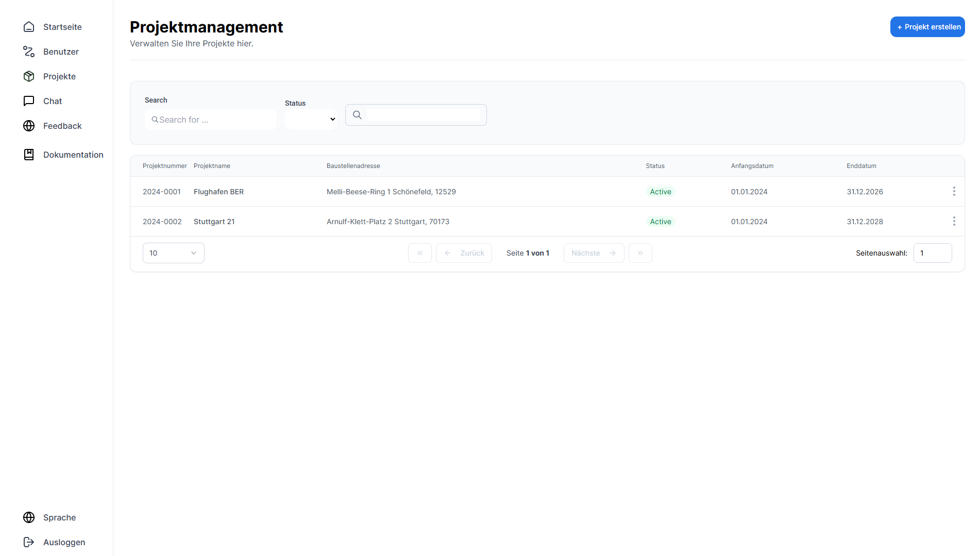This screenshot has height=556, width=980.
Task: Open the actions menu for Flughafen BER
Action: (x=954, y=192)
